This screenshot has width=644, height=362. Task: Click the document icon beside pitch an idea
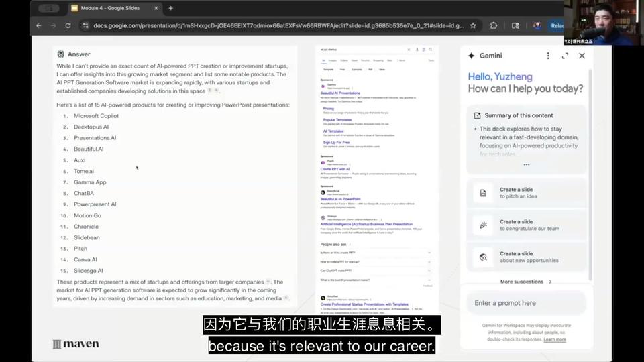[x=483, y=193]
